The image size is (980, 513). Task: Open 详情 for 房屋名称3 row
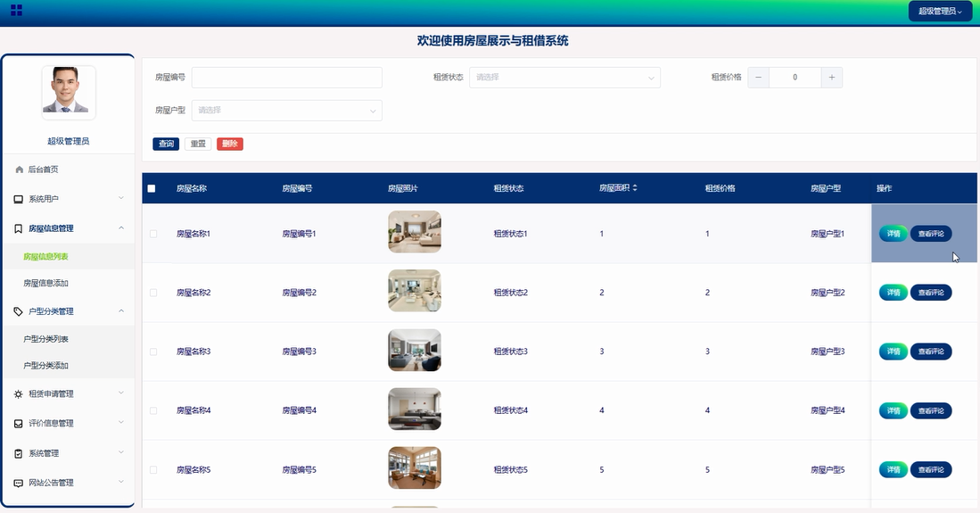[894, 352]
